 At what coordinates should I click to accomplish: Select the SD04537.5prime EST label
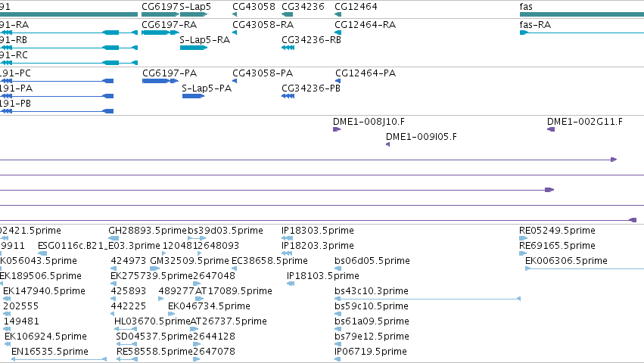154,337
